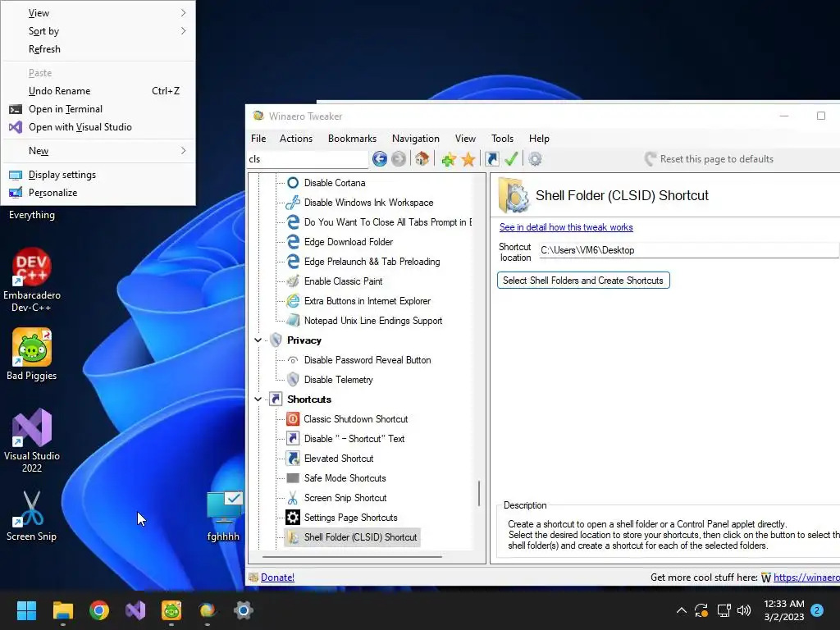Collapse the Shortcuts tree category

pos(258,399)
